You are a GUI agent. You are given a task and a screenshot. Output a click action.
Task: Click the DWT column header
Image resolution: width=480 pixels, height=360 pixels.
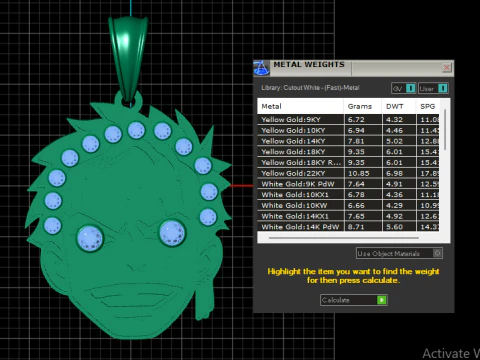coord(399,106)
